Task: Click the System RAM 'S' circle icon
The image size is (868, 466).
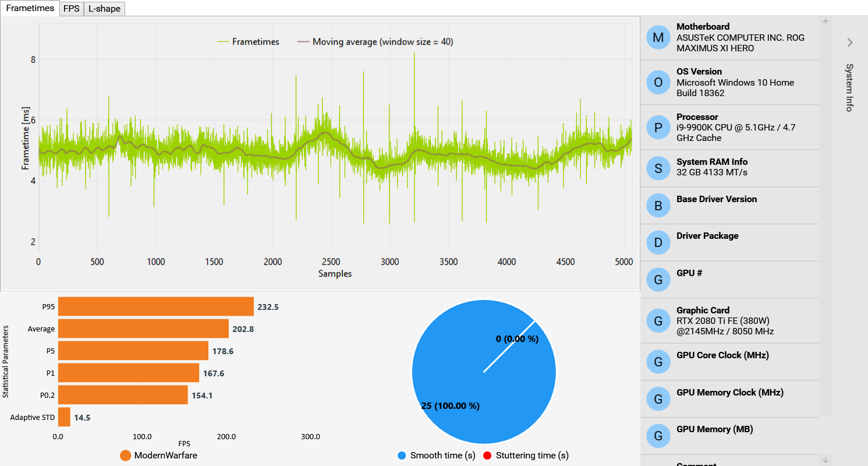Action: pos(658,168)
